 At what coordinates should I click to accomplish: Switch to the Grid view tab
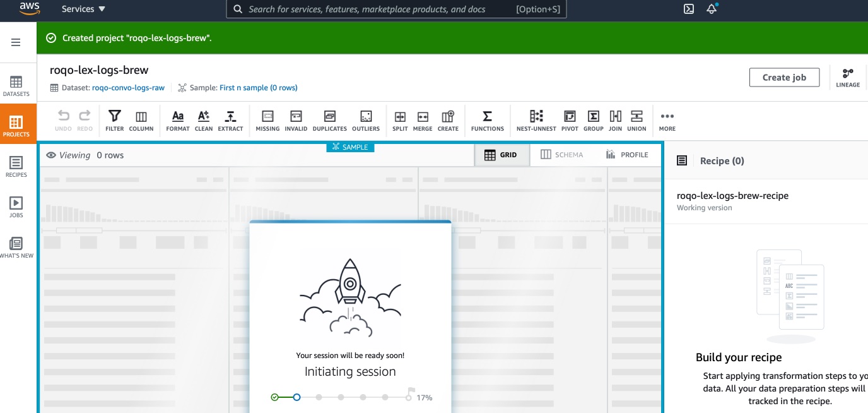click(501, 155)
